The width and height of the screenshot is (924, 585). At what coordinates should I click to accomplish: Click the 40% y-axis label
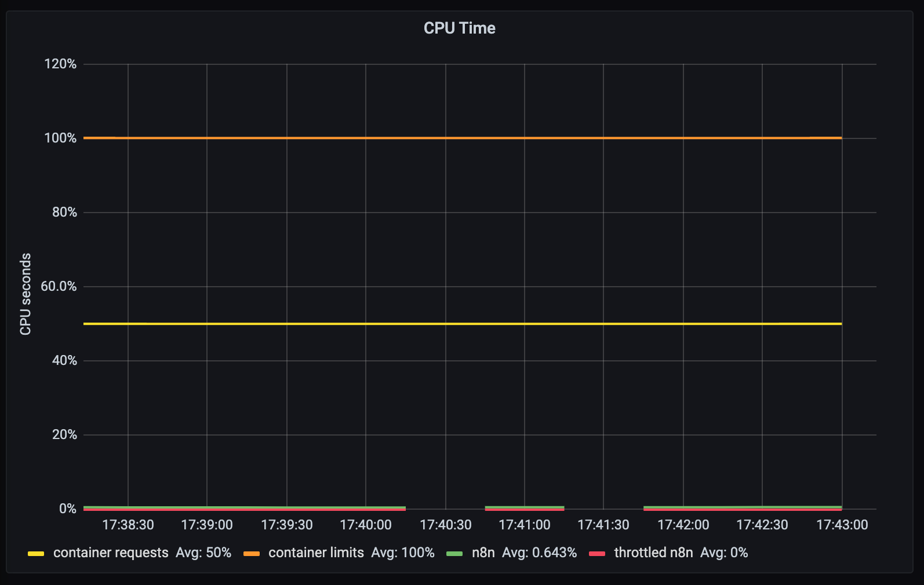[x=64, y=360]
